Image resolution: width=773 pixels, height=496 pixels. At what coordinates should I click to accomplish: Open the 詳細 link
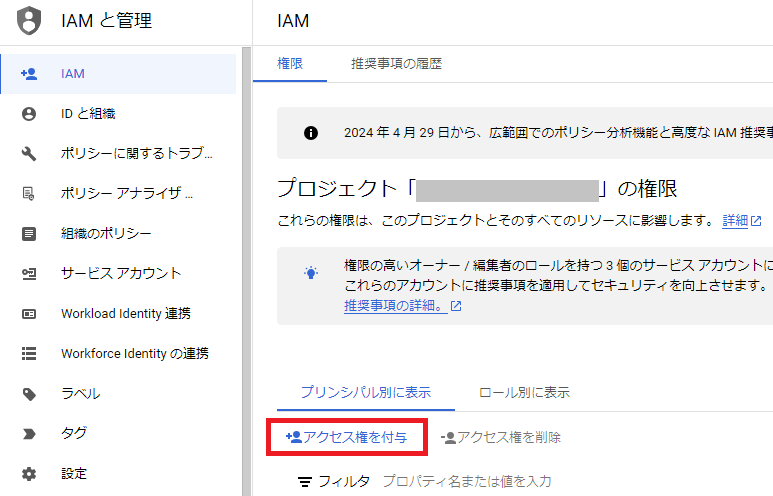coord(735,220)
